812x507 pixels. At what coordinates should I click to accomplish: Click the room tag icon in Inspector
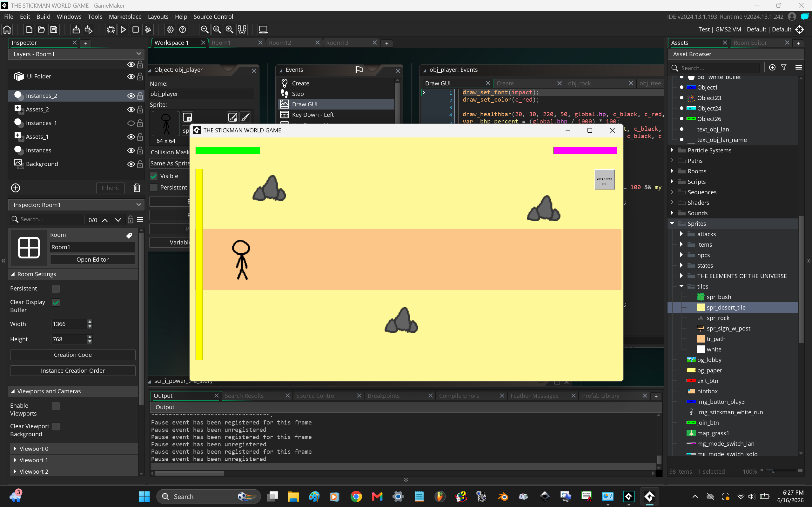click(x=129, y=235)
